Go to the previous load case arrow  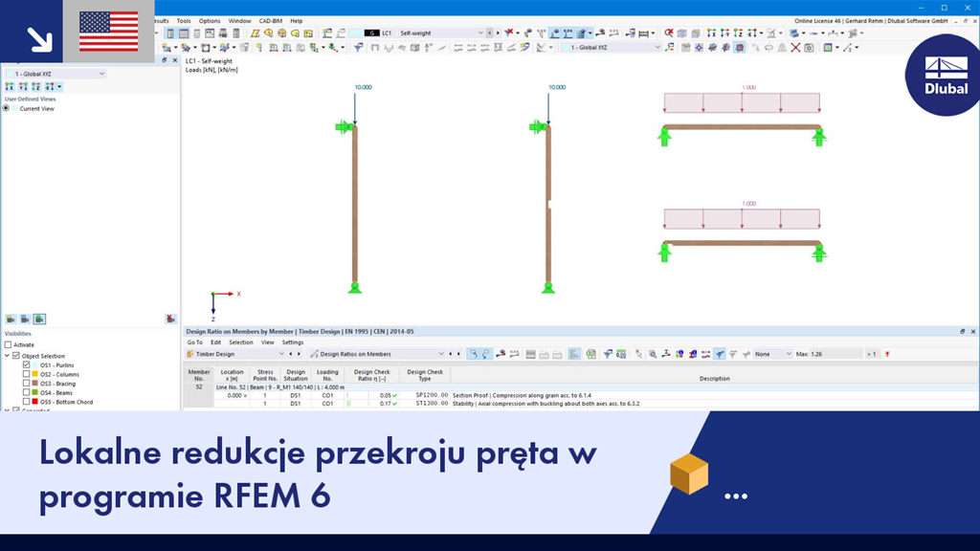489,33
